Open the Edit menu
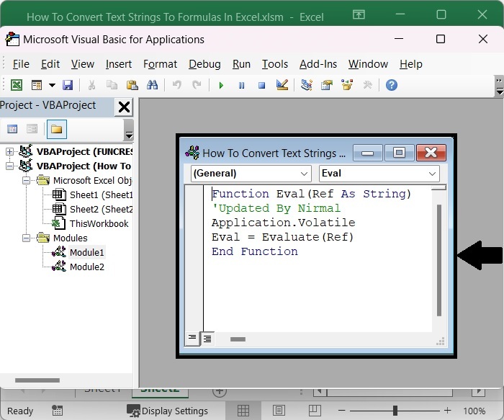The image size is (504, 420). pyautogui.click(x=50, y=64)
